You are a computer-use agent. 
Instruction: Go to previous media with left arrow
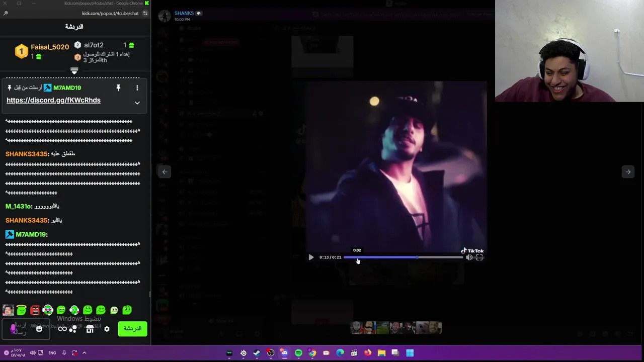[165, 172]
